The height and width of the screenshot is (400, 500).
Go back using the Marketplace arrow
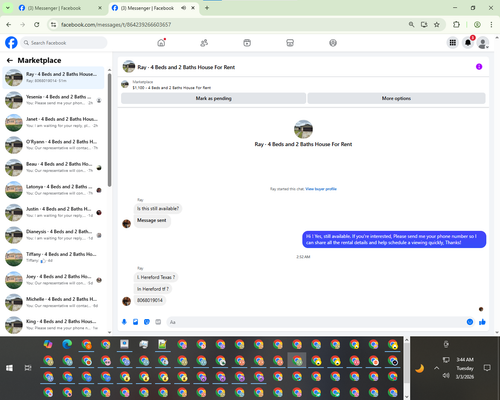pyautogui.click(x=10, y=60)
